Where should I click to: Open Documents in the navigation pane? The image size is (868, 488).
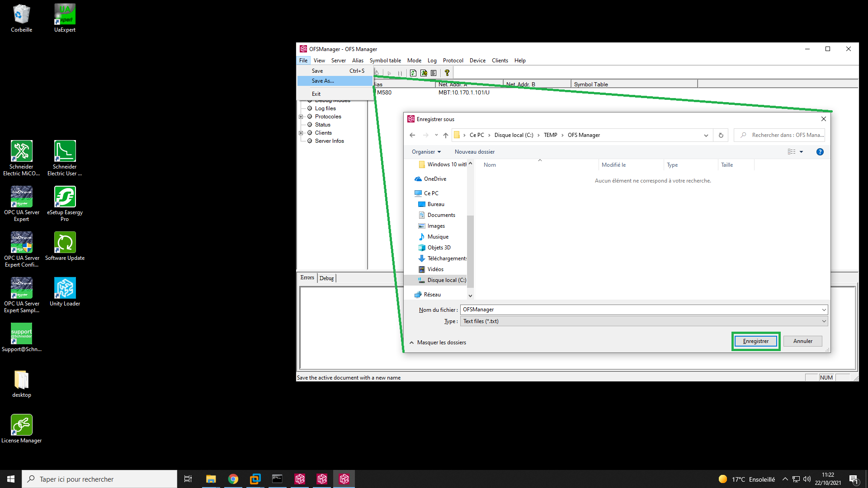tap(441, 215)
